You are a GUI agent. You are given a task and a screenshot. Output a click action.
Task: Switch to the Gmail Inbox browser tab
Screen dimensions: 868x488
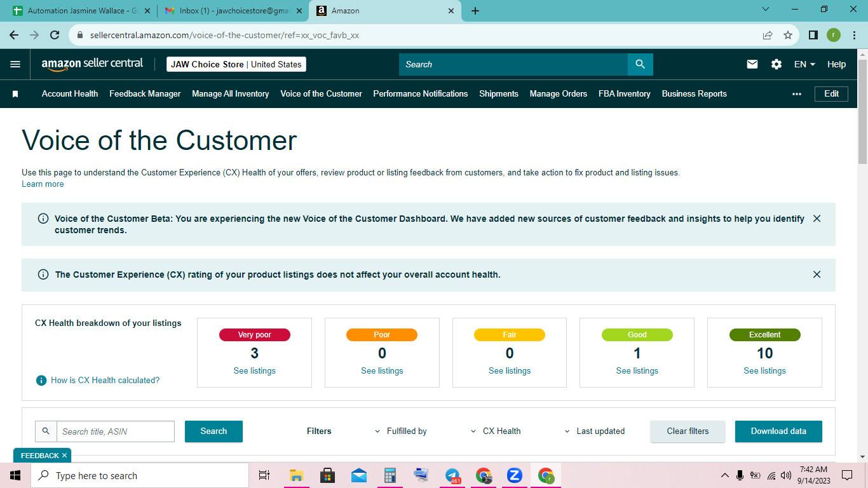click(x=230, y=11)
